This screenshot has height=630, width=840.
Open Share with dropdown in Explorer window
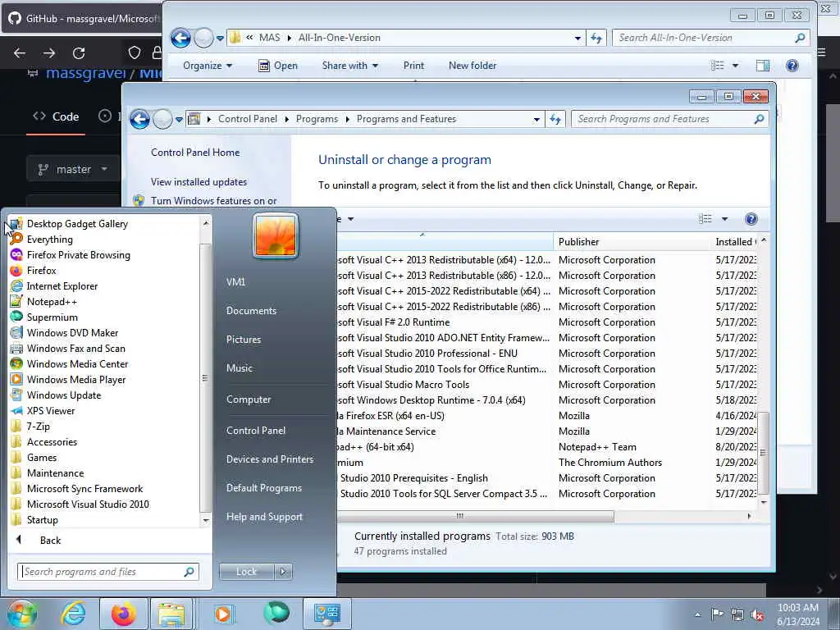(349, 66)
